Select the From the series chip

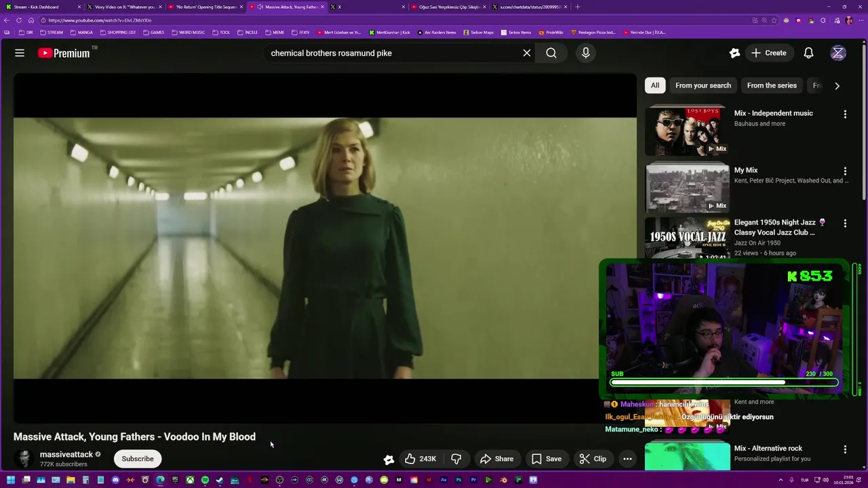point(772,85)
